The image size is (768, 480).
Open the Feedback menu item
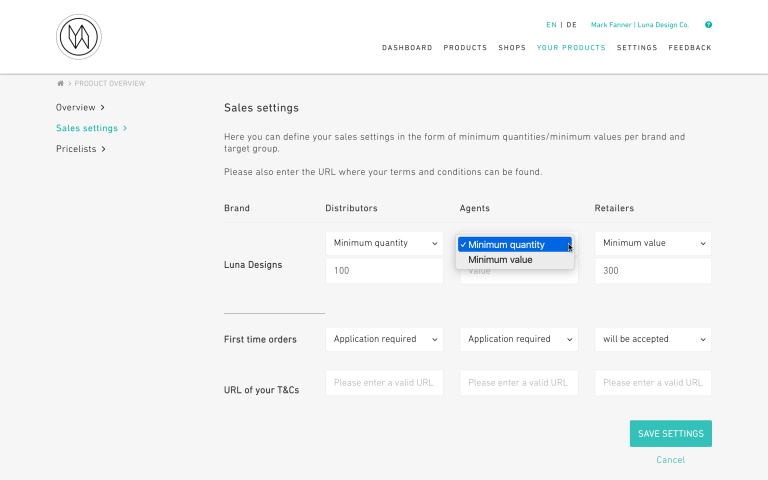(690, 48)
